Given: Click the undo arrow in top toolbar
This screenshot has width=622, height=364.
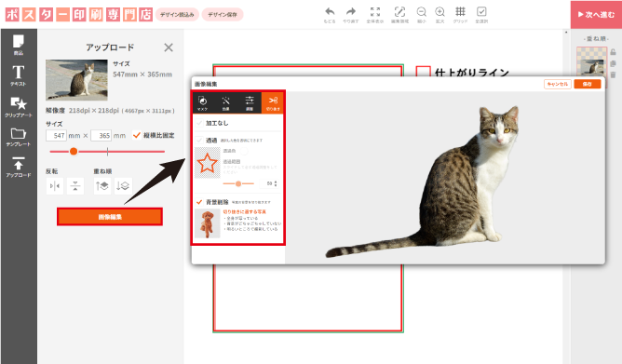Looking at the screenshot, I should click(330, 15).
